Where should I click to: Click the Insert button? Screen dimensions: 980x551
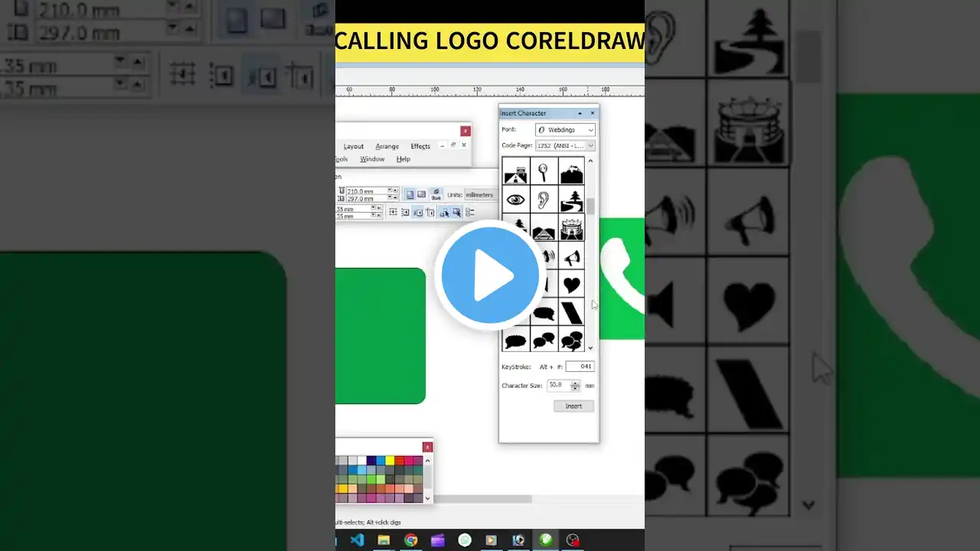573,406
